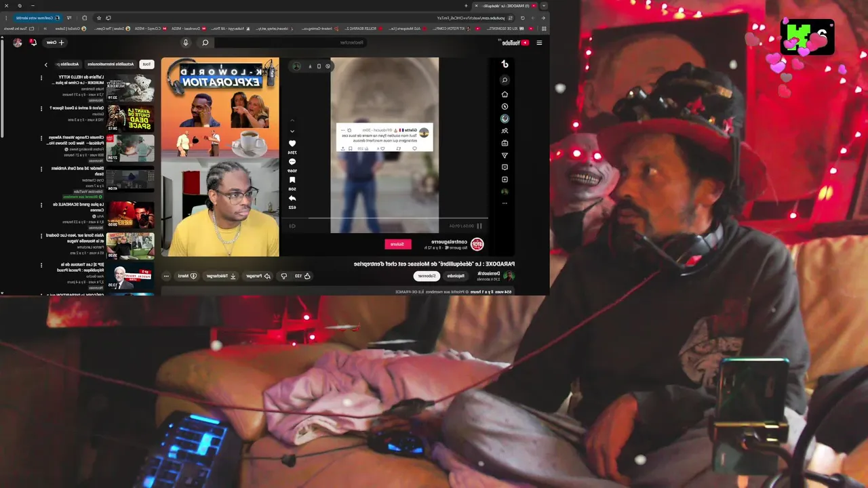The image size is (868, 488).
Task: Go back with browser arrow
Action: 542,18
